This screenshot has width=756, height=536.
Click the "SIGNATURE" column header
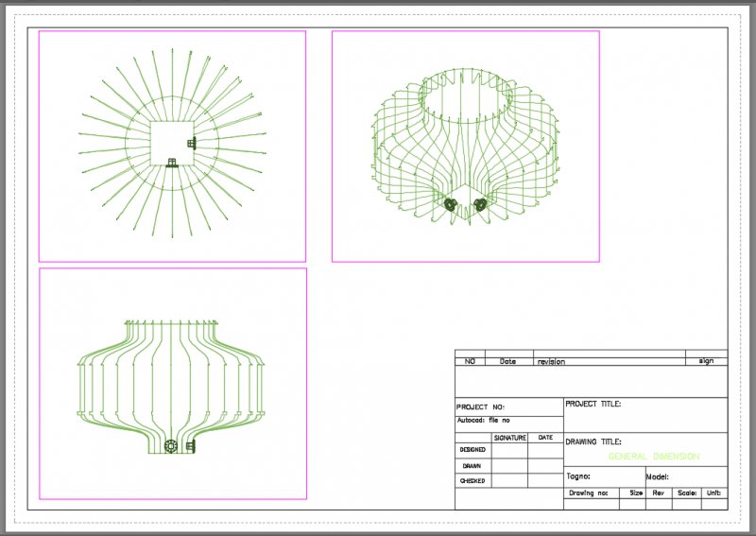(x=510, y=438)
